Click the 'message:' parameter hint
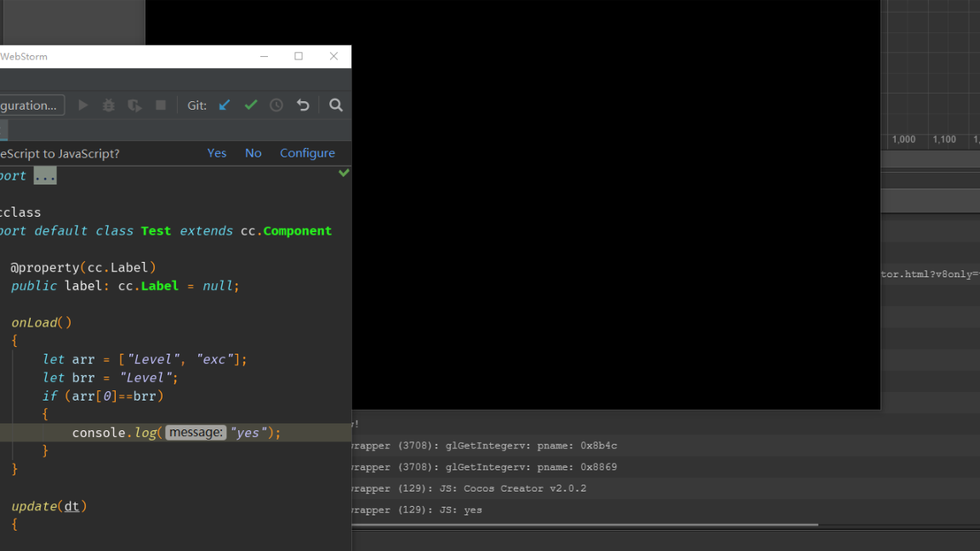Image resolution: width=980 pixels, height=551 pixels. point(196,432)
